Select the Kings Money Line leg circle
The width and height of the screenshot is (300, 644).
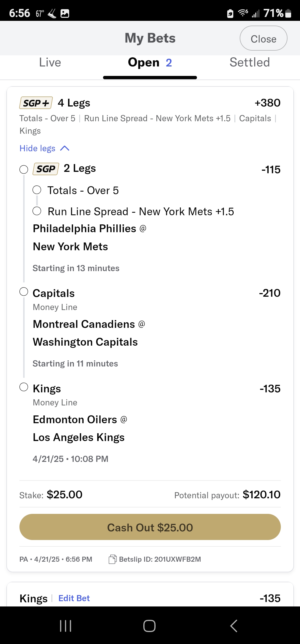click(24, 387)
